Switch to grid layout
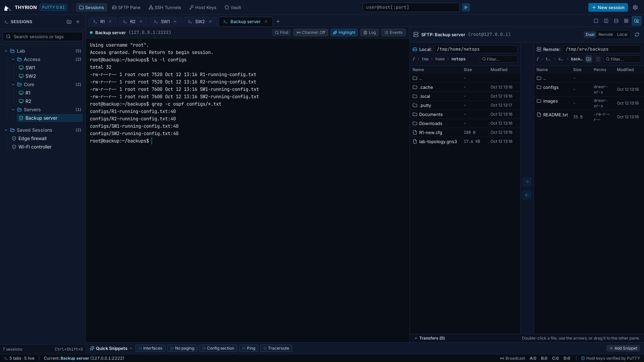 [x=626, y=21]
